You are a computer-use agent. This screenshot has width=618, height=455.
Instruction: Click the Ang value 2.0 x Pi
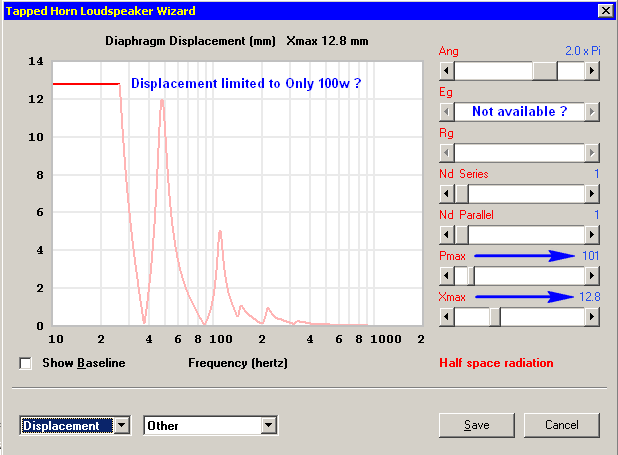click(x=583, y=51)
